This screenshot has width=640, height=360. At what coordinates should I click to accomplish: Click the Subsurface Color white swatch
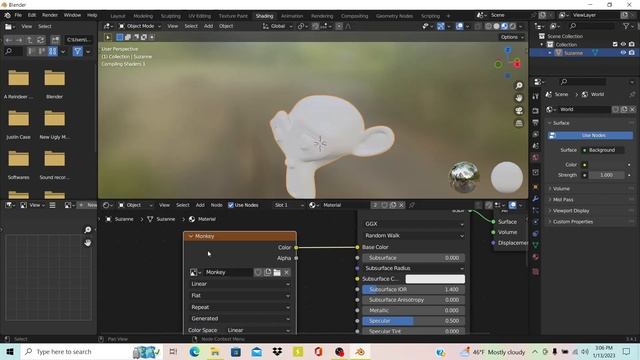(x=435, y=279)
